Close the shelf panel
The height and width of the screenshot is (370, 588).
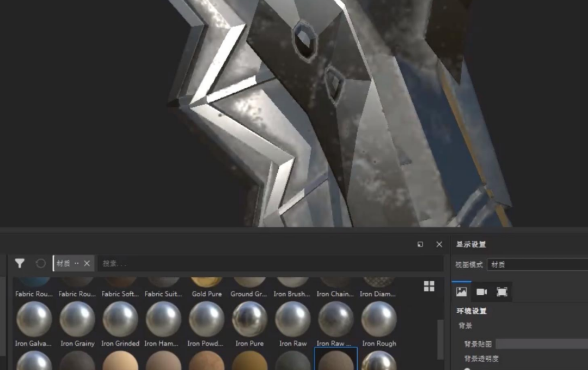(439, 245)
